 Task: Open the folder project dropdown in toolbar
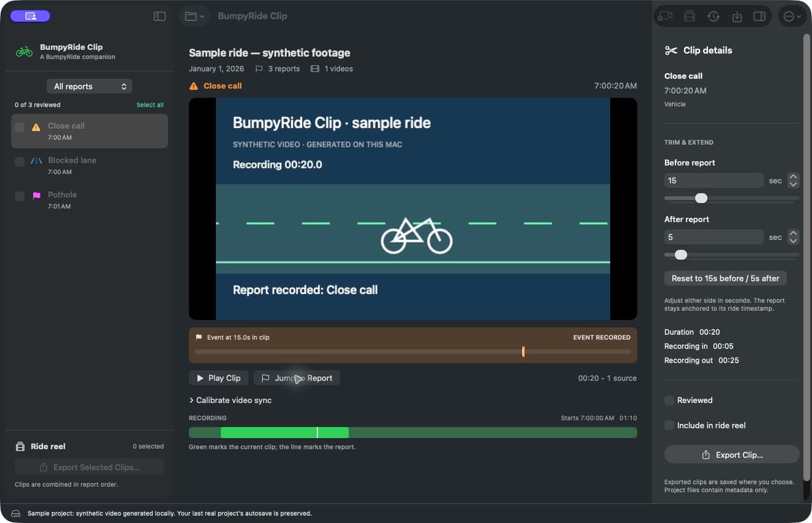[x=194, y=16]
